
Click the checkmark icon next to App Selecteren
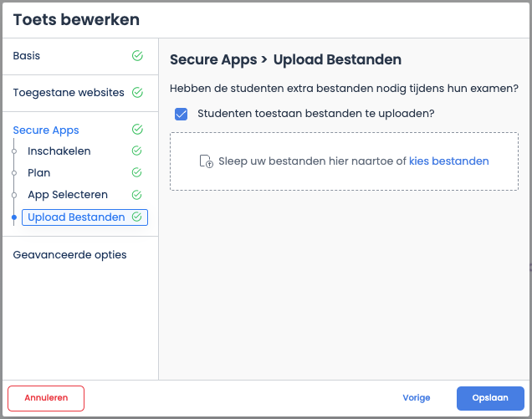[136, 195]
